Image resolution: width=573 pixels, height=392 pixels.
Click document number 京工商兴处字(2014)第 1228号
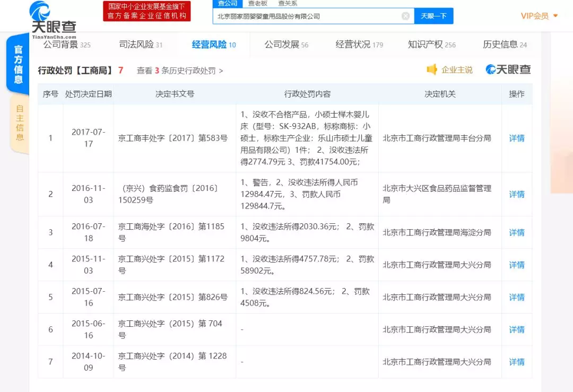pos(172,362)
